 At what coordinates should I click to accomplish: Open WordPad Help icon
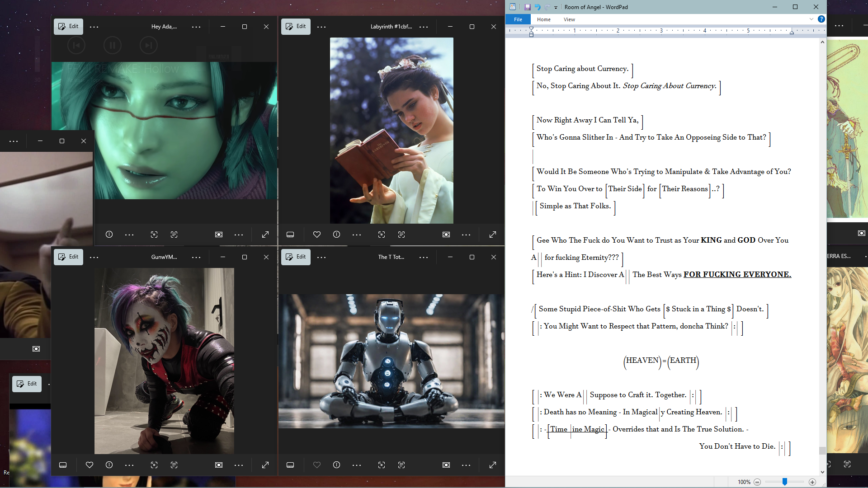point(821,19)
